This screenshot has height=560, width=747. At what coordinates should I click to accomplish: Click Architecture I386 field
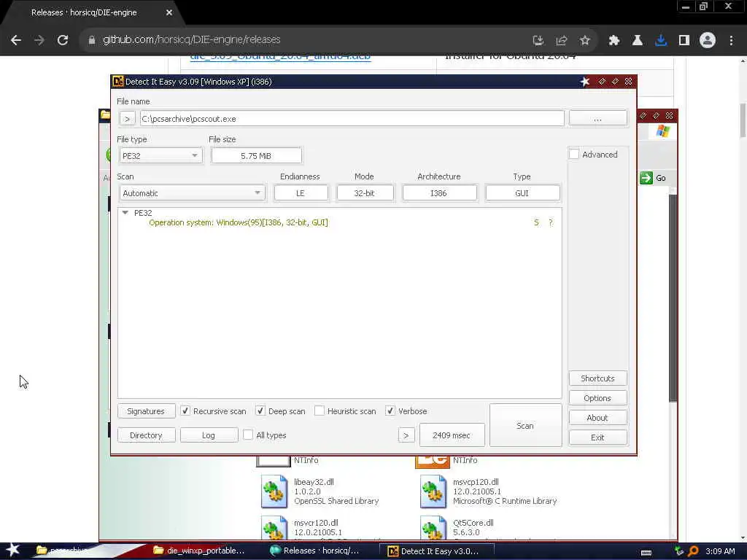point(438,192)
